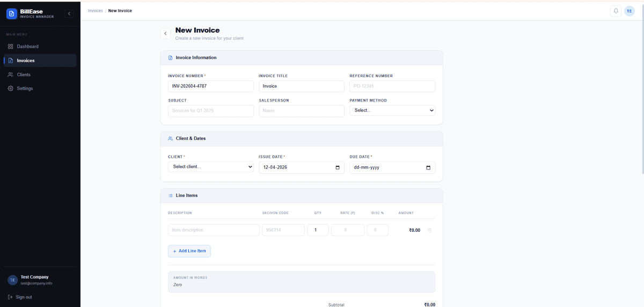644x307 pixels.
Task: Open notifications bell icon
Action: pyautogui.click(x=616, y=11)
